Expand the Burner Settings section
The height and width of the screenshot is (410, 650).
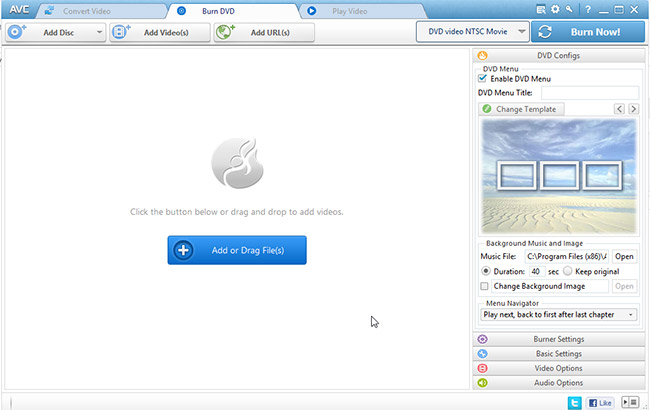pos(558,339)
